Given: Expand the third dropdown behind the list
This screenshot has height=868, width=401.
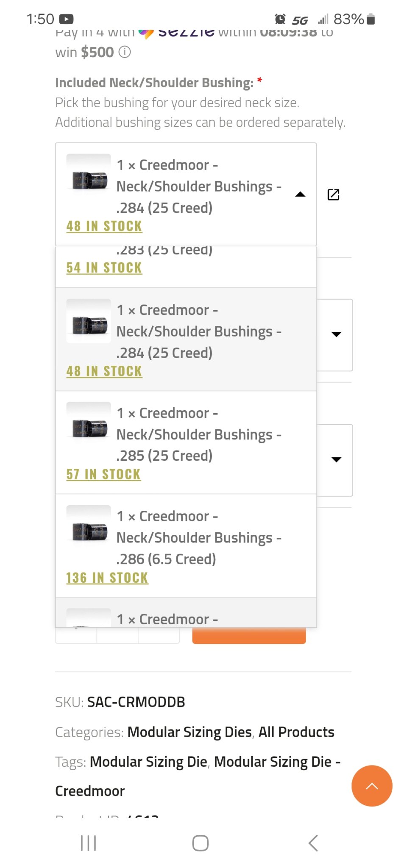Looking at the screenshot, I should (x=336, y=459).
